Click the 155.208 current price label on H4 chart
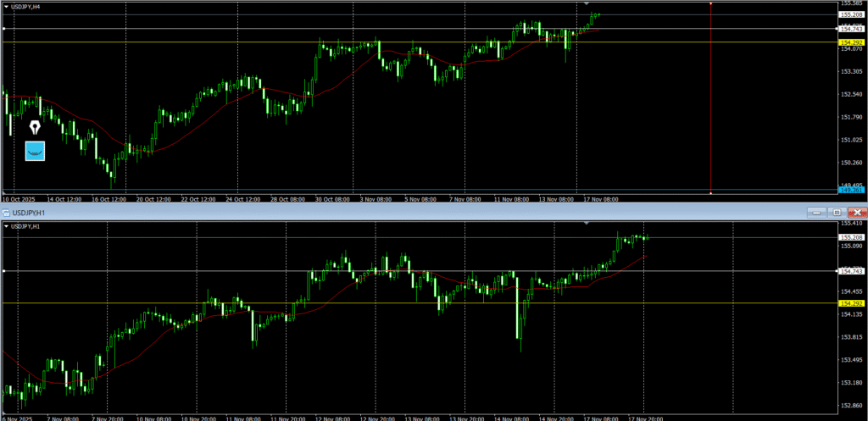The image size is (868, 421). coord(850,15)
